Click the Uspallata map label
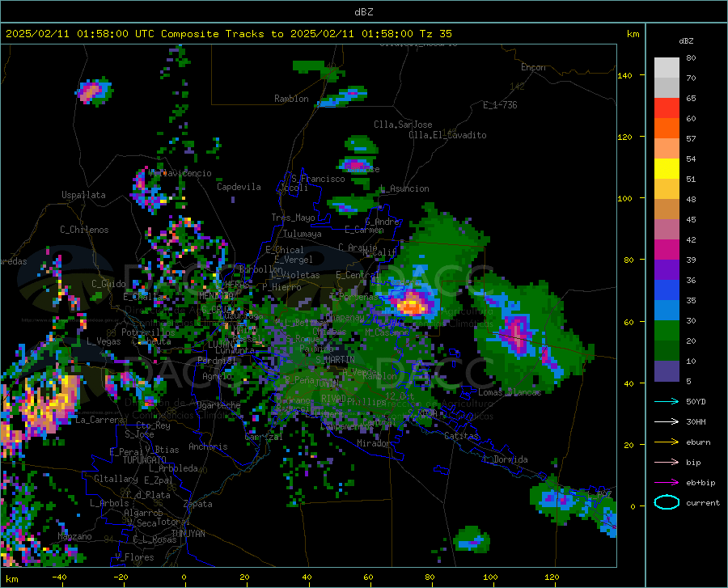Screen dimensions: 728x588 [x=83, y=195]
